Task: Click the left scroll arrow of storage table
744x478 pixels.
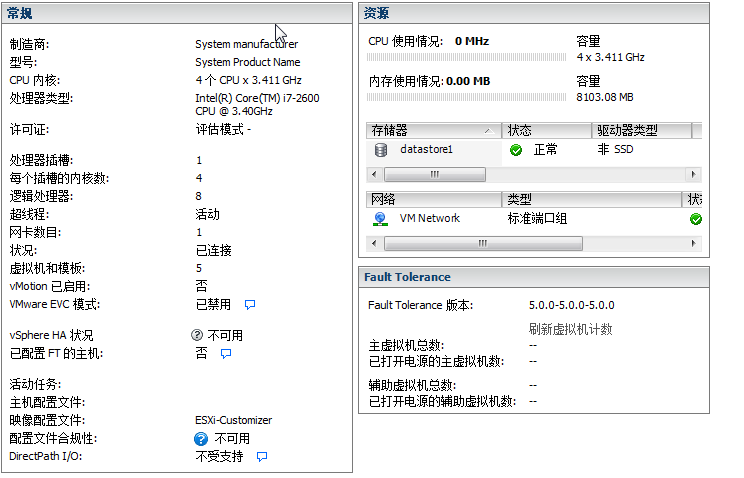Action: coord(374,174)
